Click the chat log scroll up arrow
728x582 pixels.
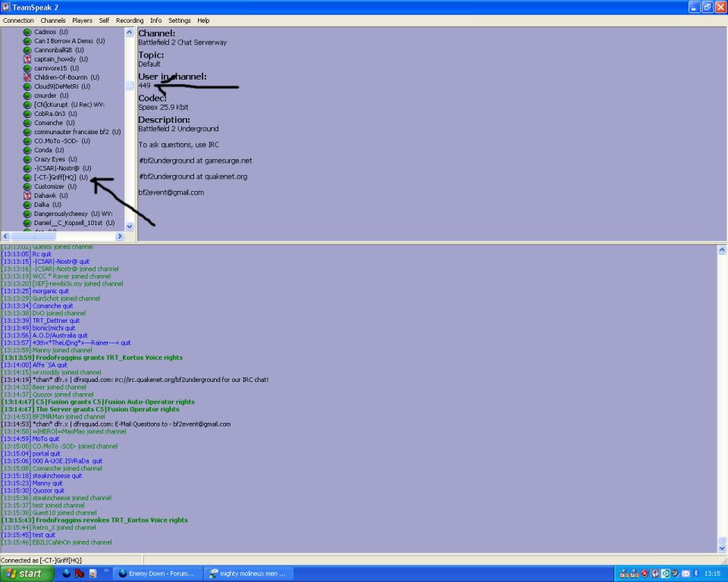click(x=721, y=249)
